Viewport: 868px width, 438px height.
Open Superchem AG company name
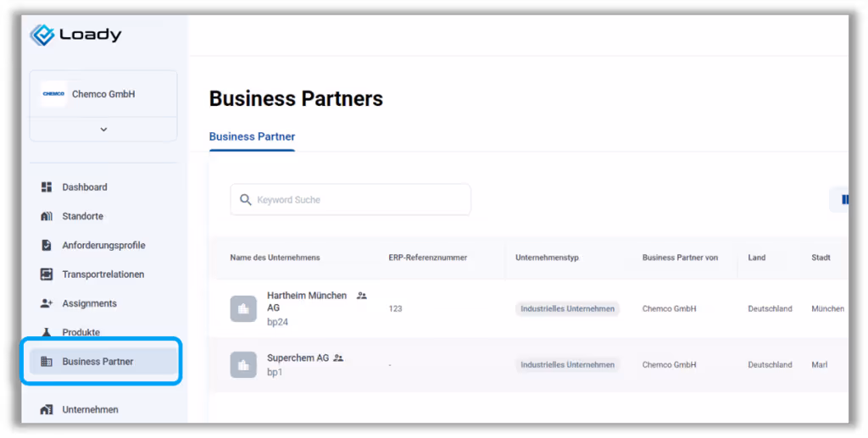pos(298,358)
